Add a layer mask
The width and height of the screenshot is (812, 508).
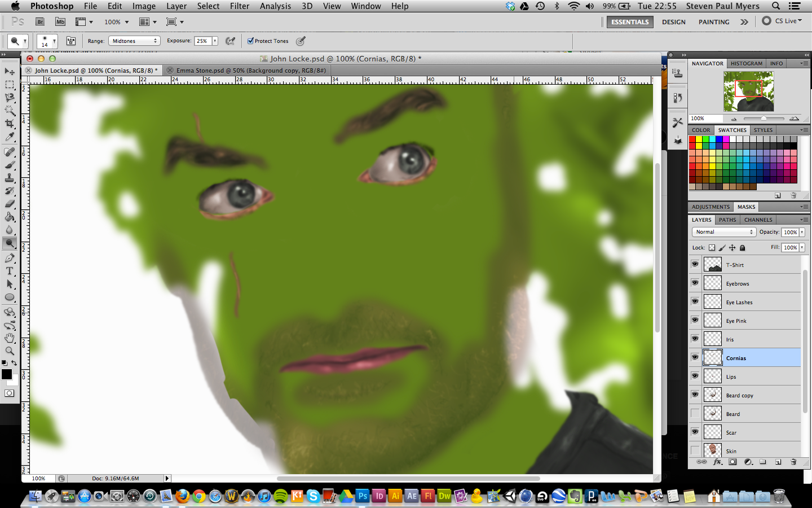tap(732, 462)
